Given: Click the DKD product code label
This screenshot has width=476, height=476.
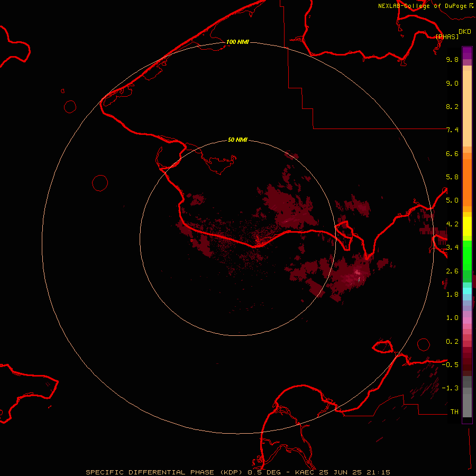Looking at the screenshot, I should pos(465,32).
